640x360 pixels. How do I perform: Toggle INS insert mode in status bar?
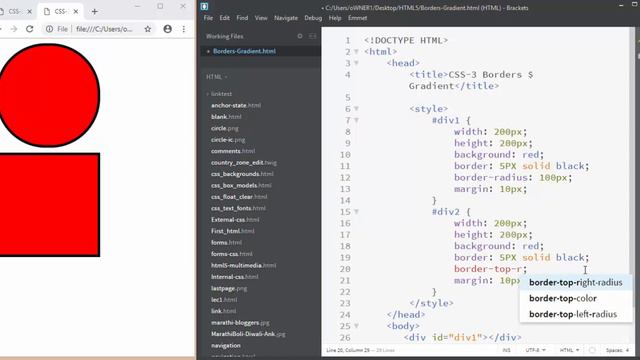tap(506, 350)
